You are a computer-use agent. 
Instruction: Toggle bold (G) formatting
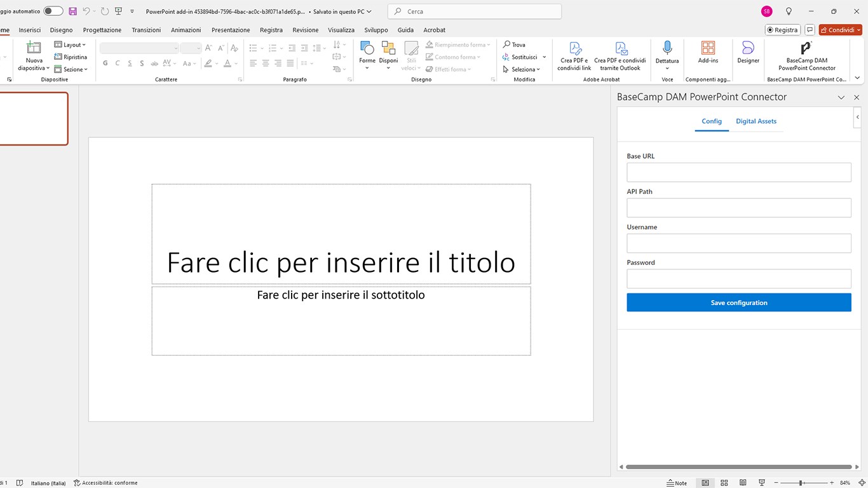105,63
